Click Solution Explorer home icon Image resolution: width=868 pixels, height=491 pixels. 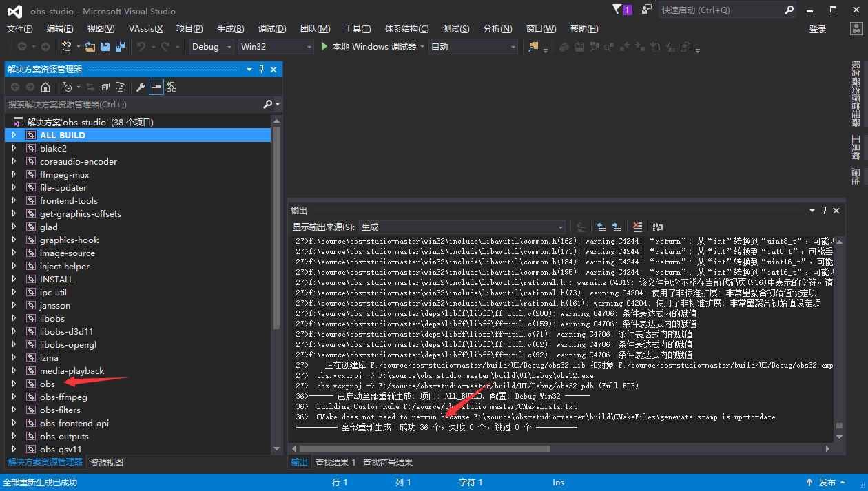tap(45, 87)
